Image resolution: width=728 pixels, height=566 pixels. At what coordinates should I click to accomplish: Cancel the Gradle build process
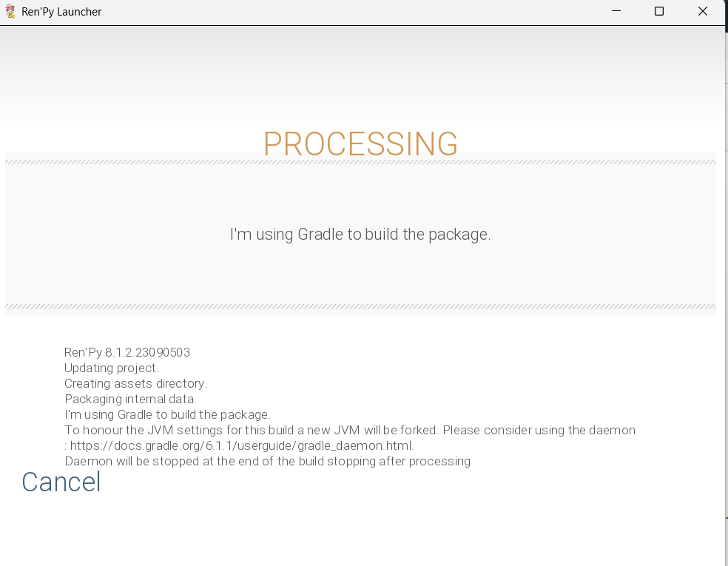coord(61,482)
